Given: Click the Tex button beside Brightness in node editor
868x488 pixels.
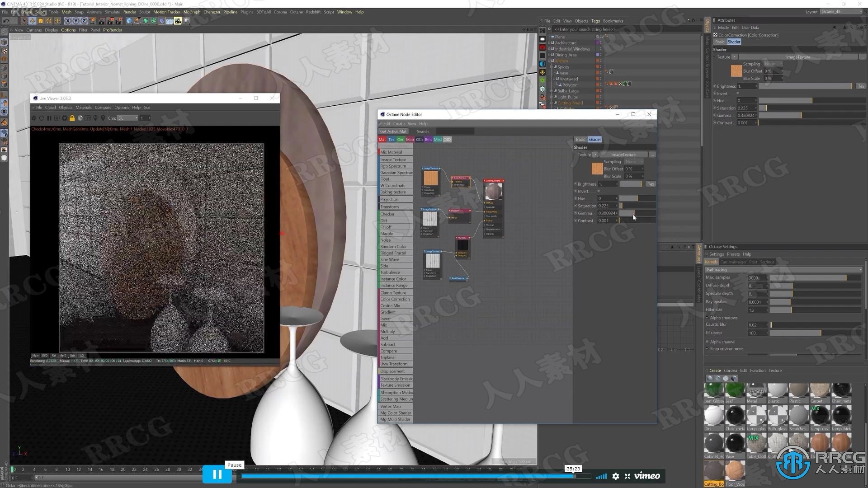Looking at the screenshot, I should tap(651, 184).
